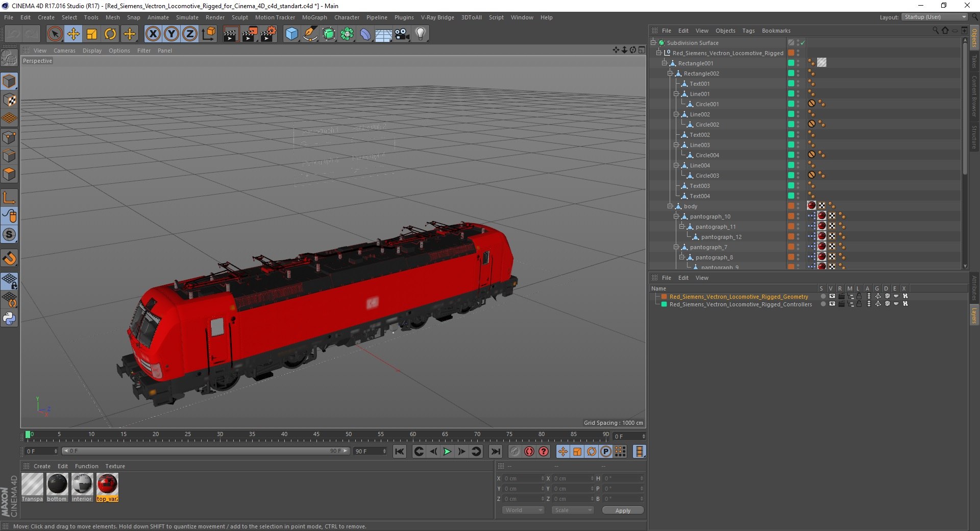Toggle X axis lock
This screenshot has width=980, height=531.
point(153,34)
